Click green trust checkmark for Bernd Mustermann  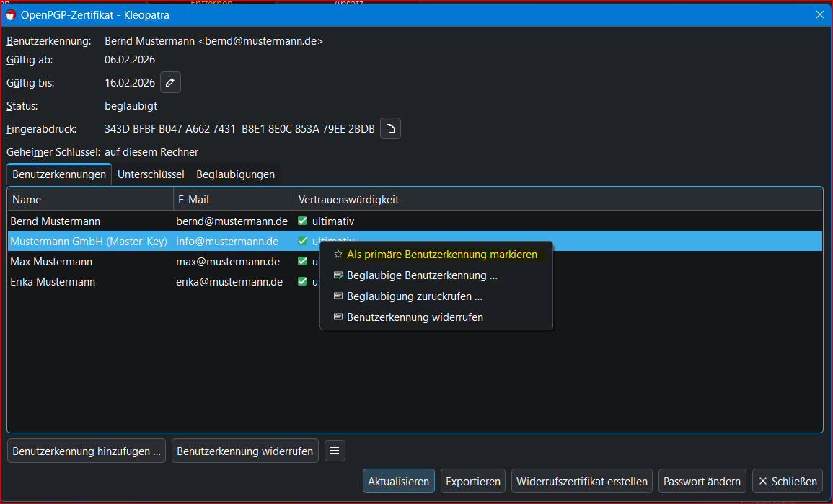click(x=303, y=221)
